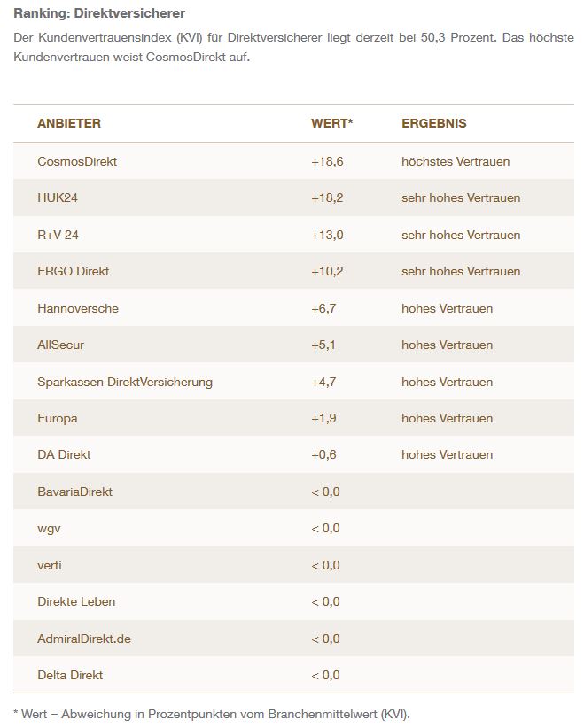
Task: Click the WERT* column header
Action: pyautogui.click(x=332, y=123)
